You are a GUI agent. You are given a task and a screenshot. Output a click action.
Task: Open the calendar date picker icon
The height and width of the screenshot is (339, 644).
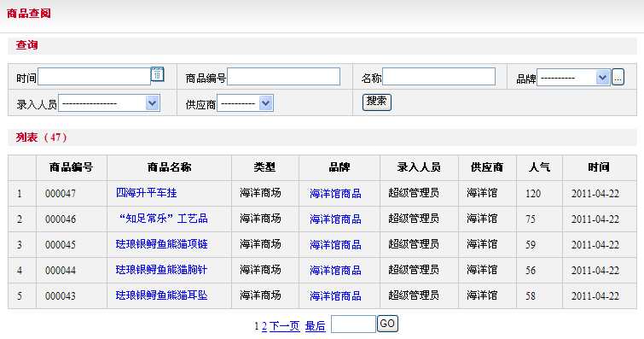point(157,74)
